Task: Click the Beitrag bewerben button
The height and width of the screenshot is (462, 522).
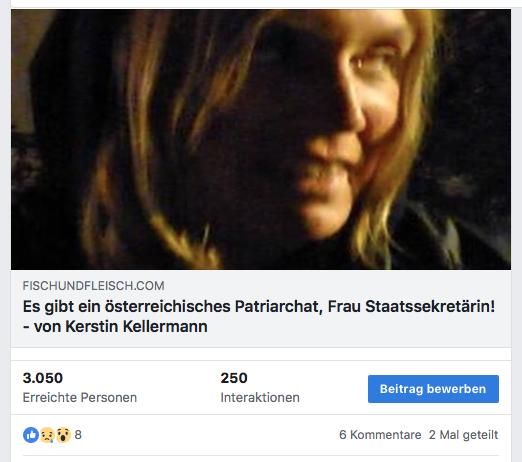Action: click(433, 389)
